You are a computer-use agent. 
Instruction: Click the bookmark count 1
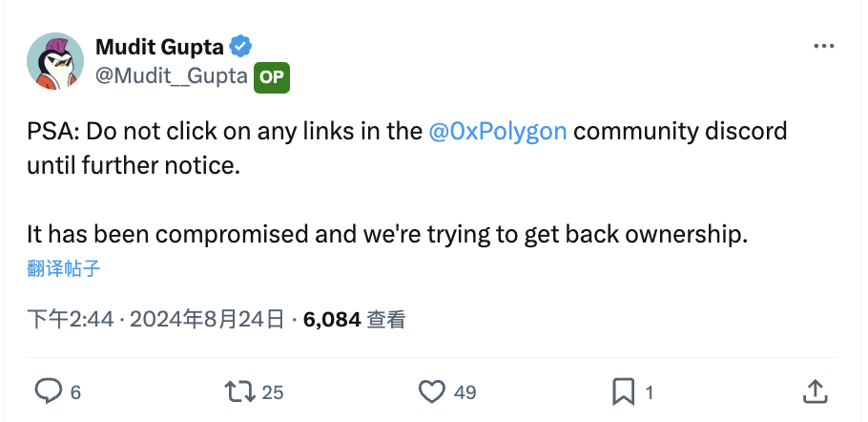tap(650, 391)
